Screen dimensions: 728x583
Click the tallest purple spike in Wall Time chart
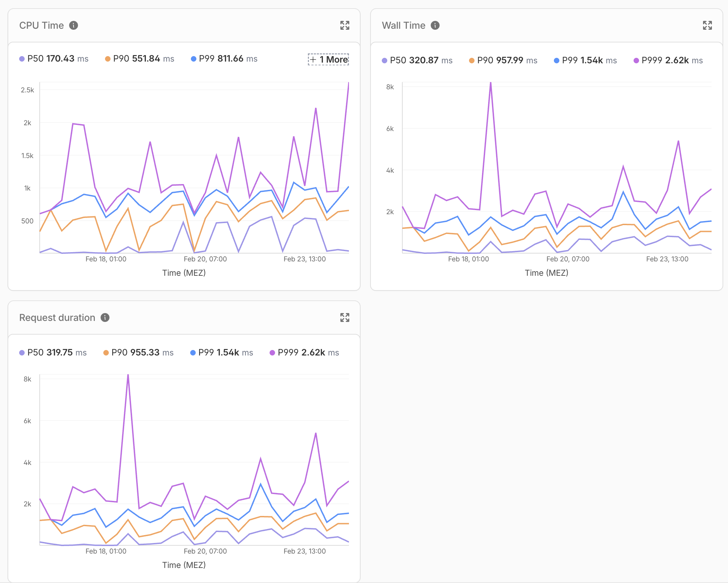(x=491, y=84)
